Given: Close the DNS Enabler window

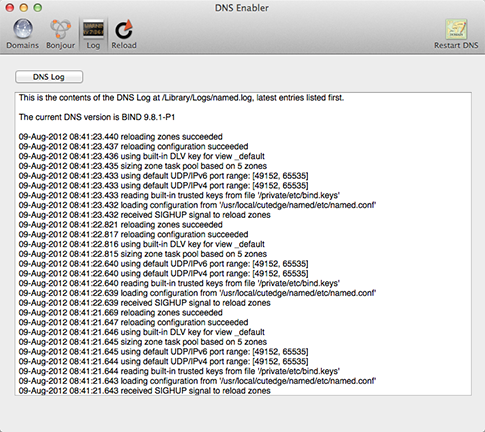Looking at the screenshot, I should pyautogui.click(x=10, y=7).
